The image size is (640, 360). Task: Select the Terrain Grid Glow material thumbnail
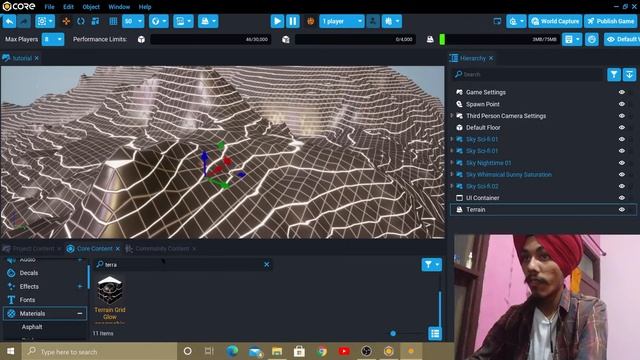[x=110, y=291]
